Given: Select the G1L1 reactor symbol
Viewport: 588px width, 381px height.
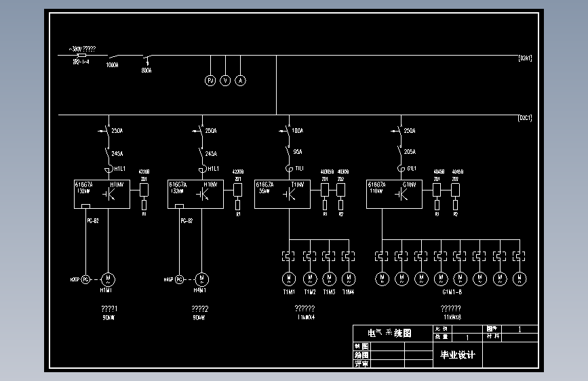Looking at the screenshot, I should [x=401, y=168].
